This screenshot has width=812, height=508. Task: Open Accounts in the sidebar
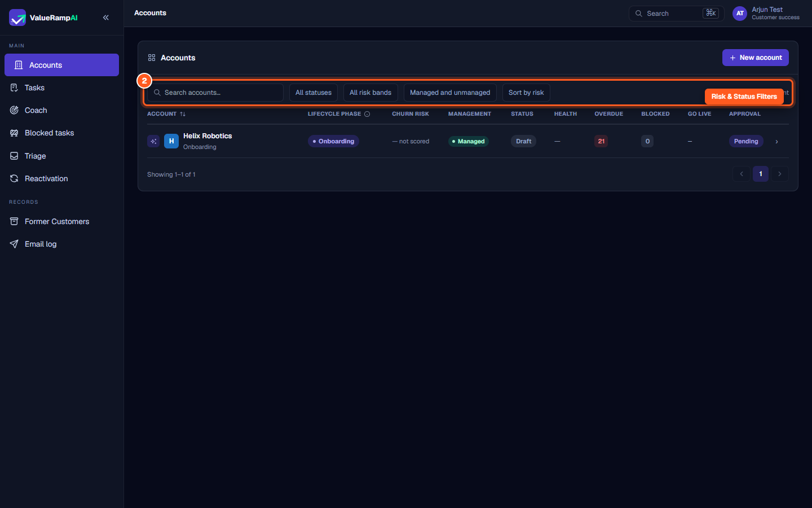pos(61,65)
